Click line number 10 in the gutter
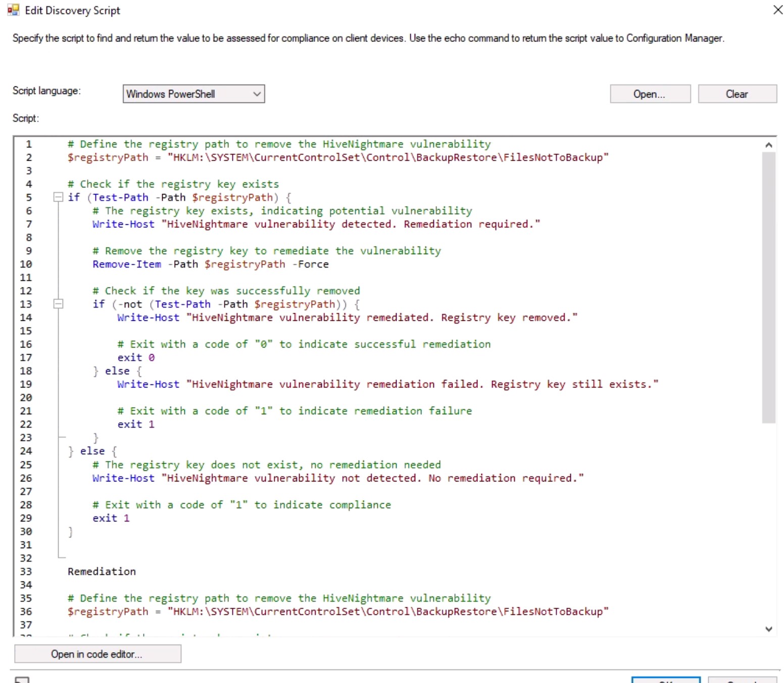This screenshot has width=784, height=683. tap(26, 264)
